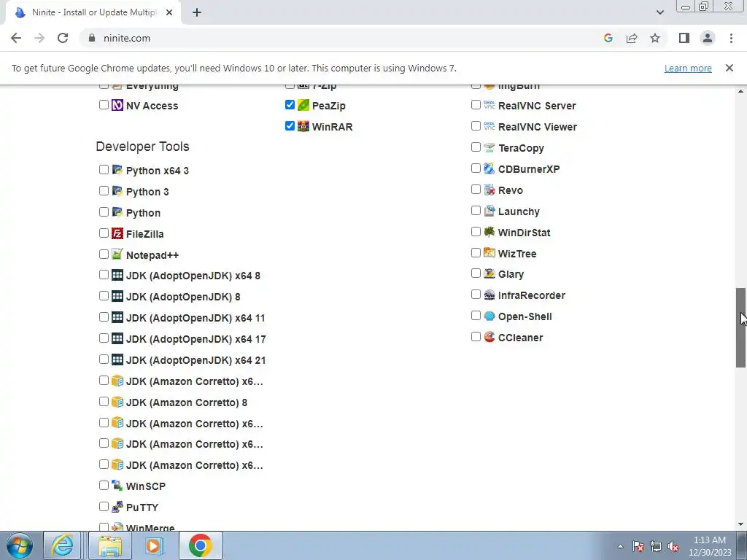
Task: Click the Revo uninstaller icon
Action: pyautogui.click(x=489, y=190)
